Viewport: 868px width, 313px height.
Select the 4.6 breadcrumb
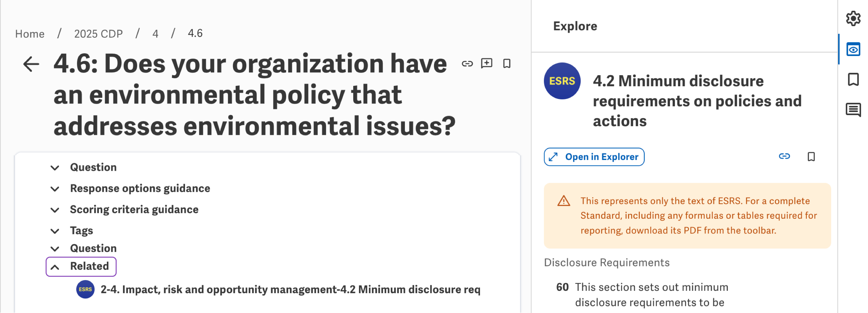point(195,34)
